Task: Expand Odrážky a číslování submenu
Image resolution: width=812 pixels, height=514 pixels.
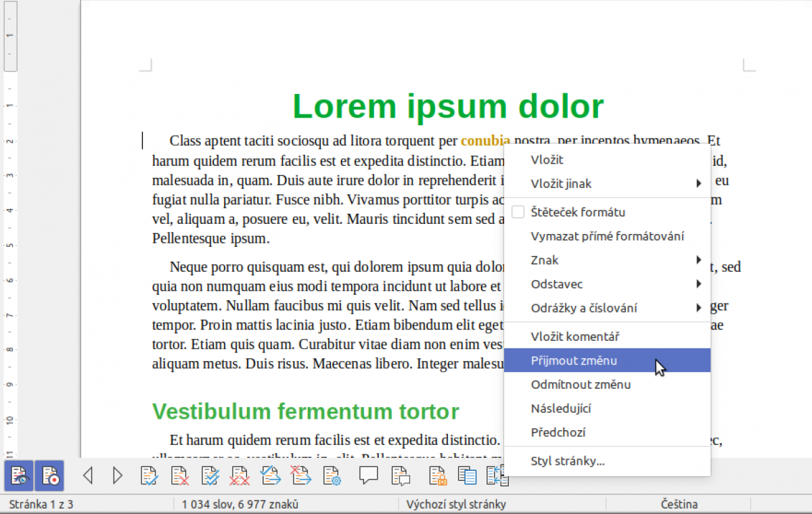Action: [x=608, y=308]
